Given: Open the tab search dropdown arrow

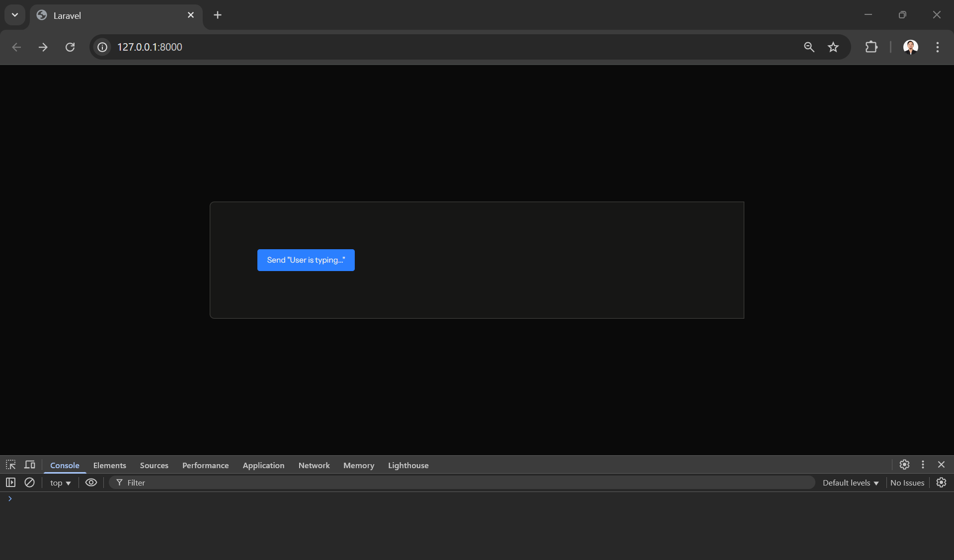Looking at the screenshot, I should tap(15, 15).
